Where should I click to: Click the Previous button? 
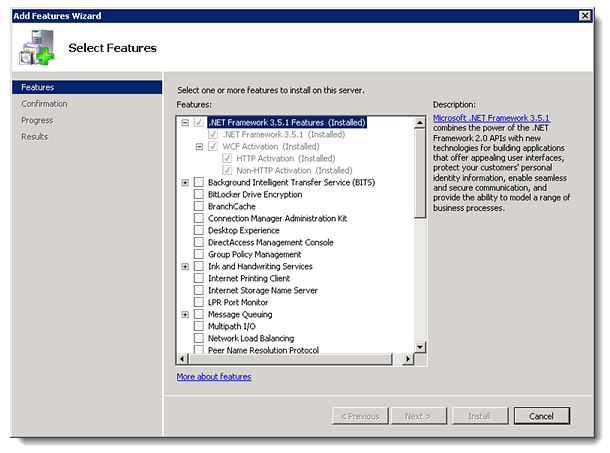pyautogui.click(x=360, y=416)
